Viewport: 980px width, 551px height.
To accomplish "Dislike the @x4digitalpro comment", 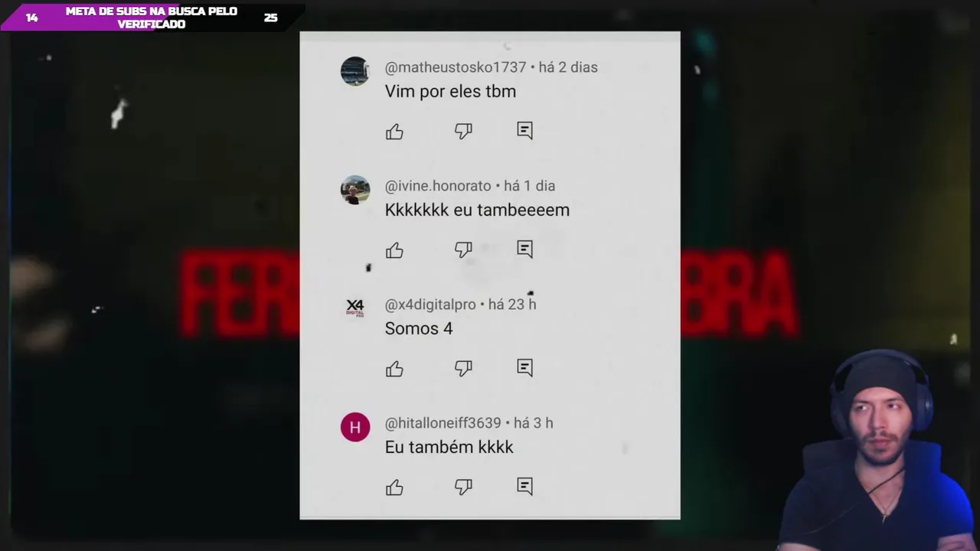I will pos(463,368).
